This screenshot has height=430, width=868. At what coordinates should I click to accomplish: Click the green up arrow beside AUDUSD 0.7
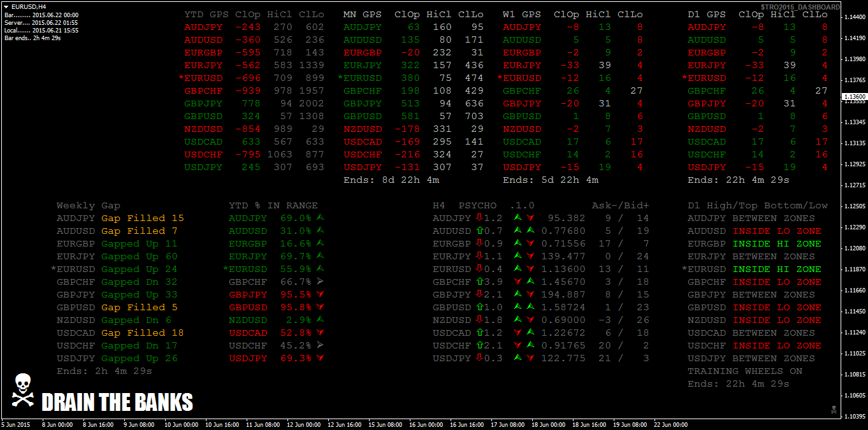[480, 231]
